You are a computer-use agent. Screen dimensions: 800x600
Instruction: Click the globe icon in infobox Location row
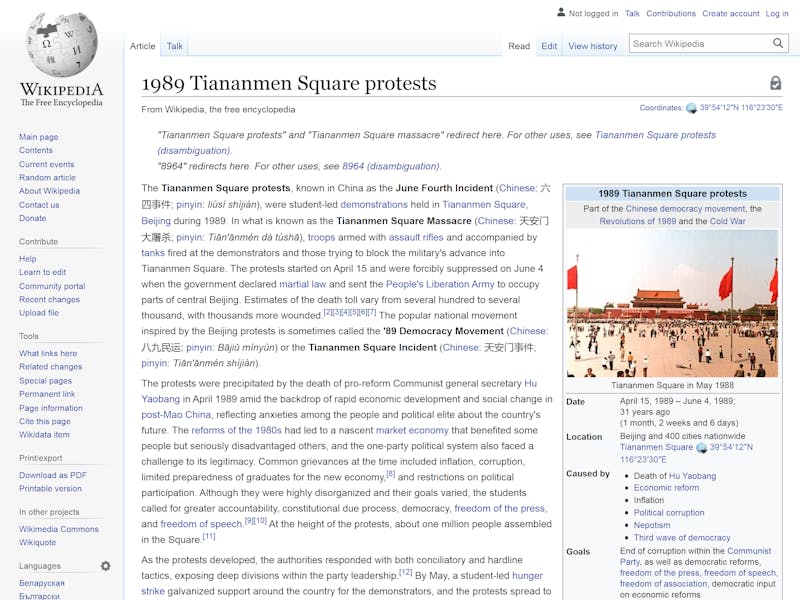(x=702, y=447)
